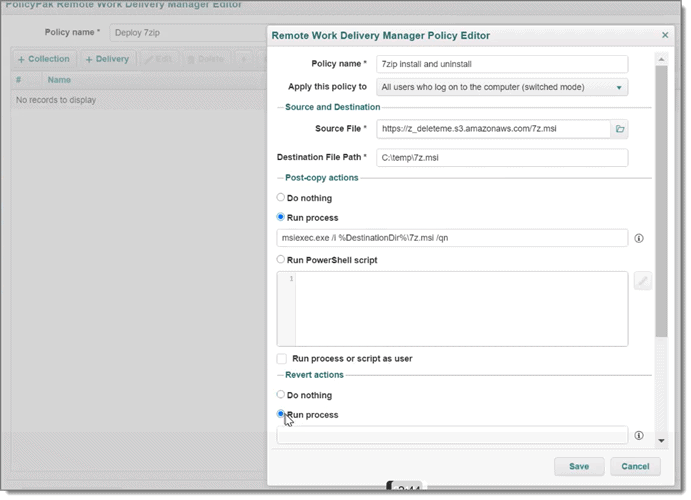
Task: Open PowerShell script editor pencil icon
Action: click(643, 281)
